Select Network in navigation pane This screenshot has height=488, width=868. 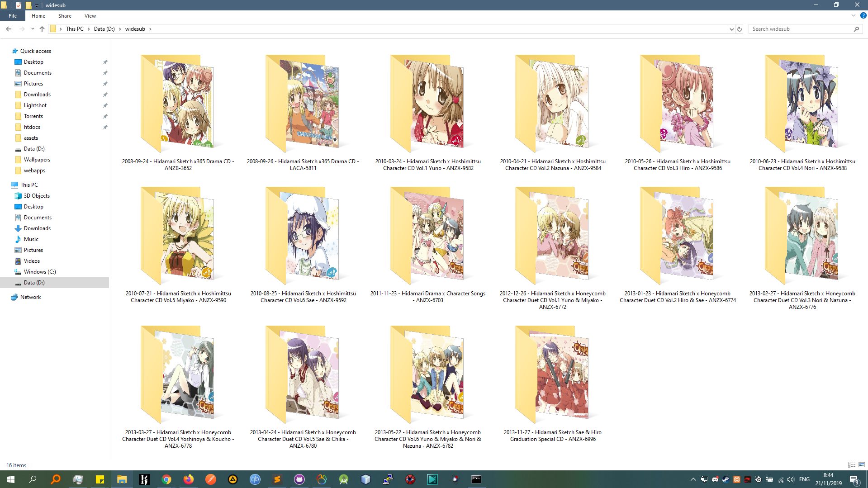click(30, 297)
